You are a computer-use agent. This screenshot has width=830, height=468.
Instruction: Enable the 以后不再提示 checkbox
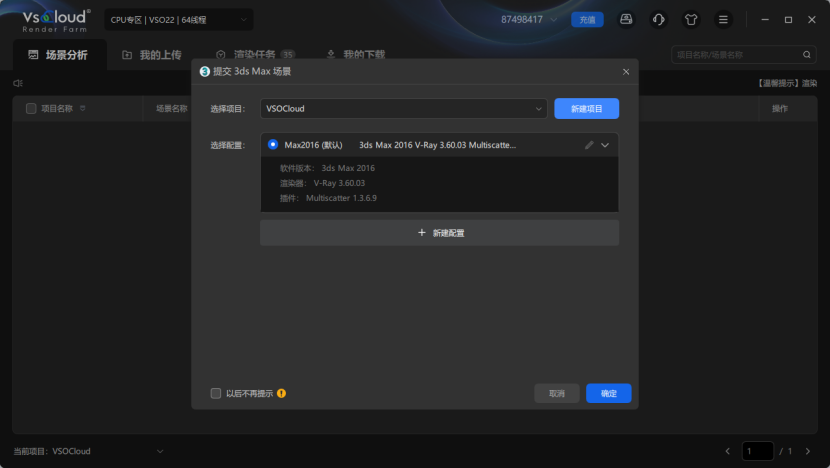click(x=216, y=394)
